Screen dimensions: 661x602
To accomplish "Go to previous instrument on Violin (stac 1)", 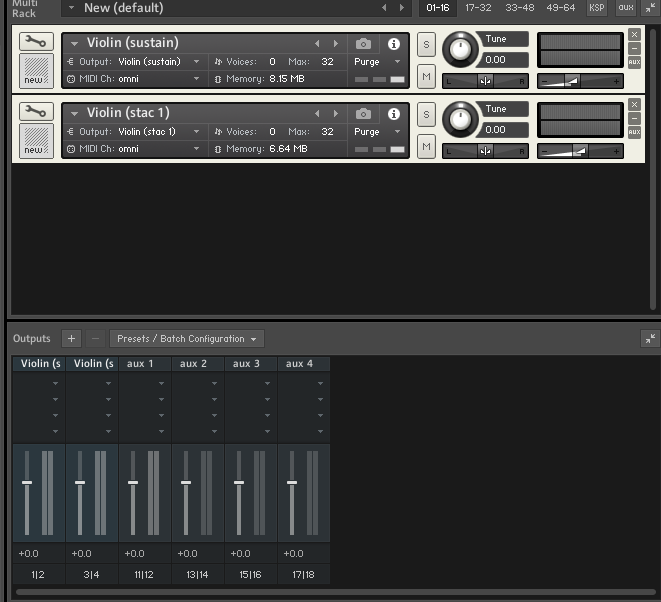I will pyautogui.click(x=317, y=113).
